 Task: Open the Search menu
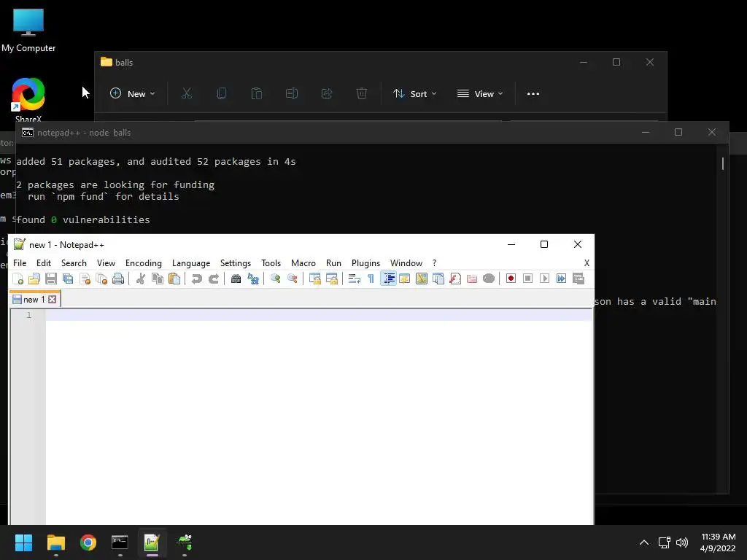[74, 262]
